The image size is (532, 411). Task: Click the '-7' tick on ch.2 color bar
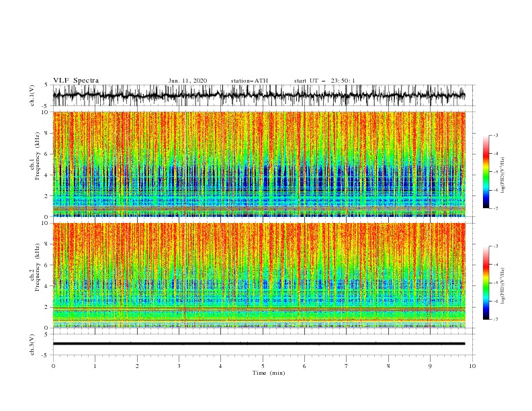[x=495, y=320]
